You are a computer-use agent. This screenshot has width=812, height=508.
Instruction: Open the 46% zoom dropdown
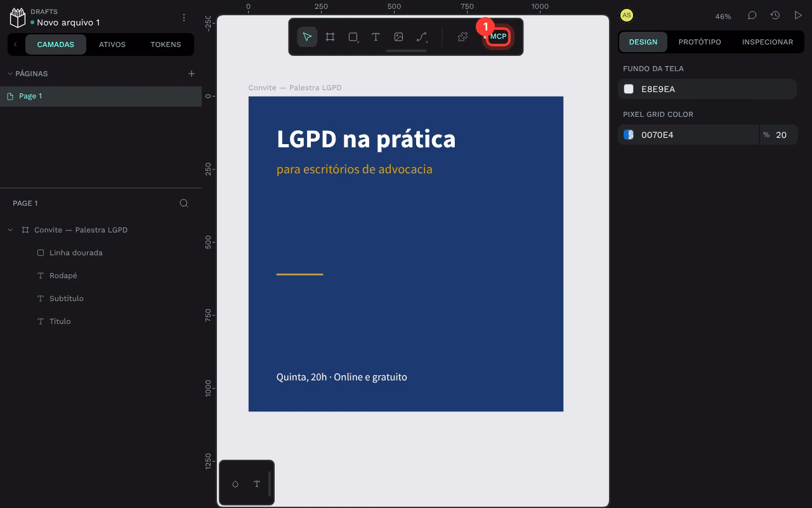coord(723,17)
